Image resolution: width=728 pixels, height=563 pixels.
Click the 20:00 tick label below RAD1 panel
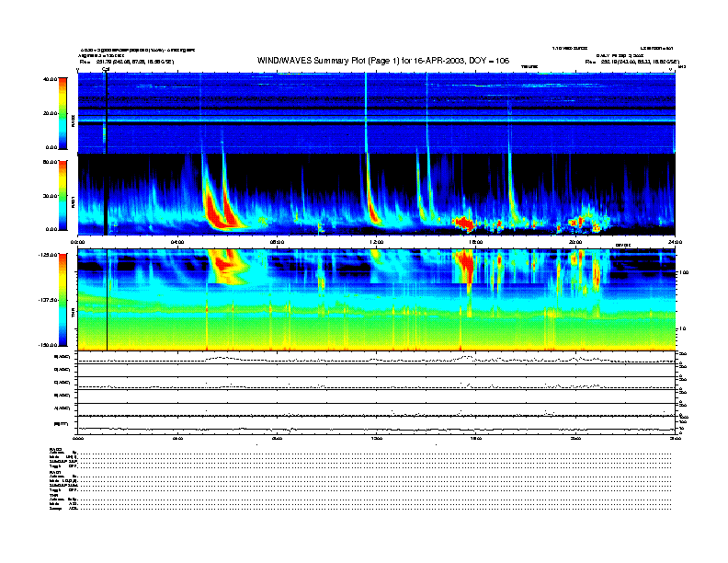click(x=575, y=242)
